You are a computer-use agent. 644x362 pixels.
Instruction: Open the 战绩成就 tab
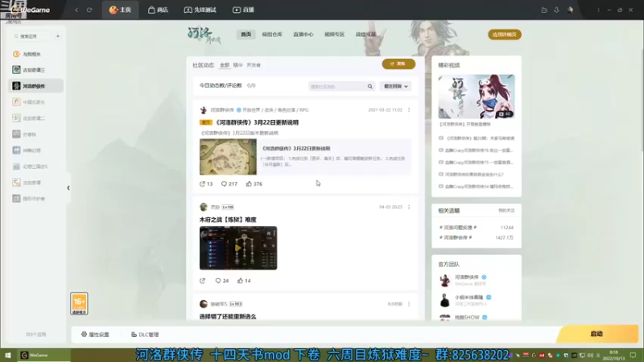(x=365, y=35)
